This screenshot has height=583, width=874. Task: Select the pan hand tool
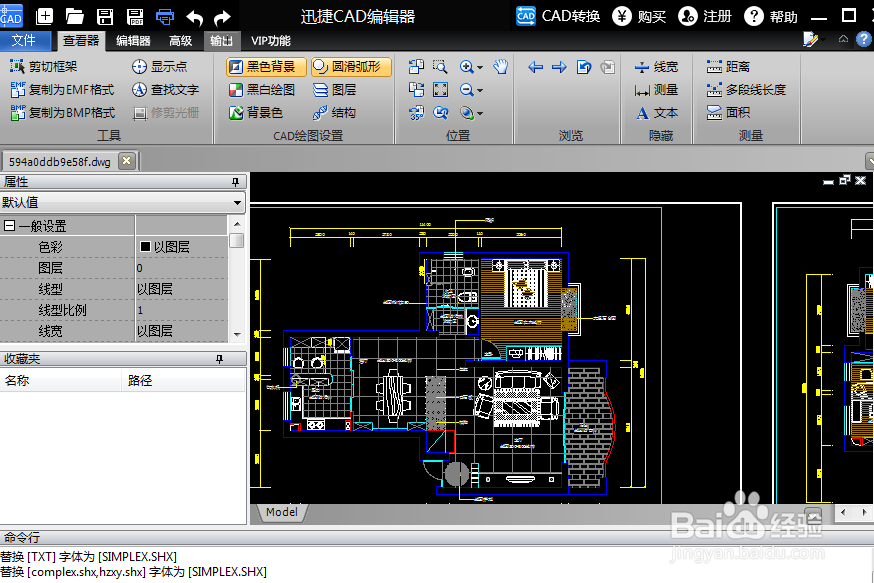501,67
